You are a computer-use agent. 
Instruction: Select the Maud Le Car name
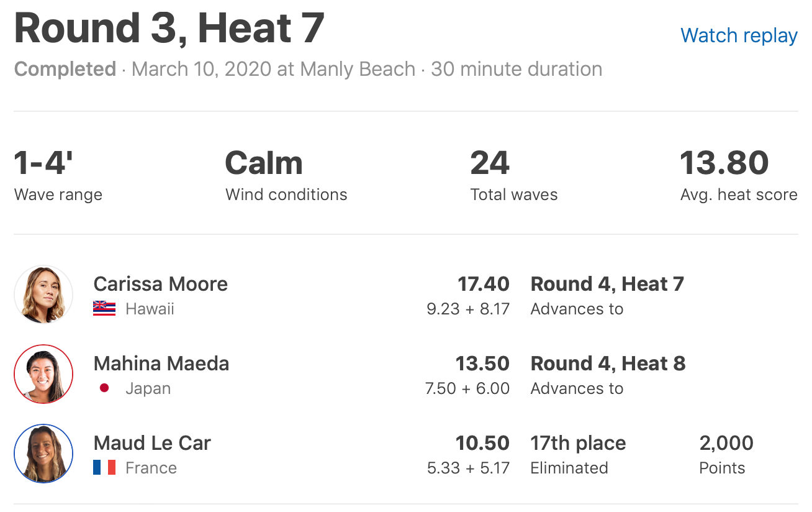tap(152, 443)
